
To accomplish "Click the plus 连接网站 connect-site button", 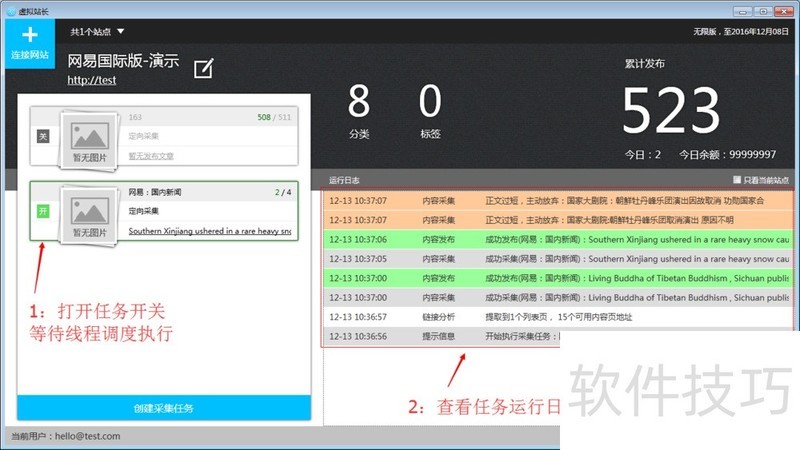I will (x=30, y=43).
